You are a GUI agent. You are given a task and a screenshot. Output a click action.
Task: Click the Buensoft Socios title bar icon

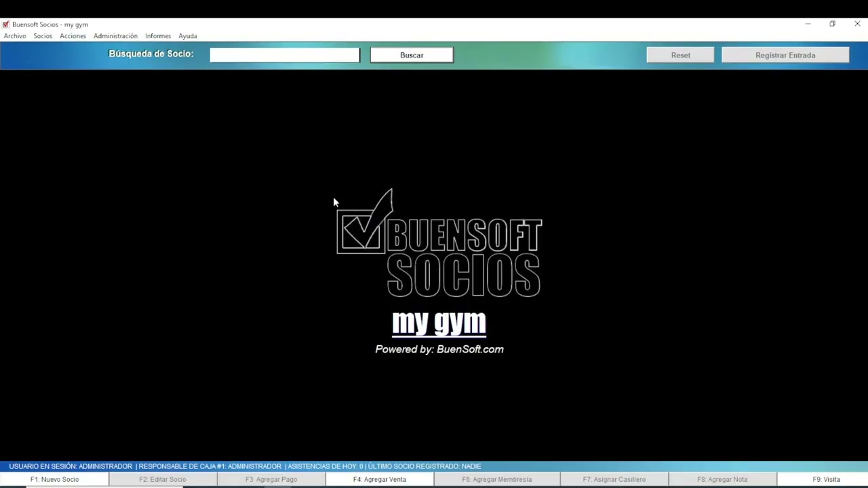[x=6, y=24]
